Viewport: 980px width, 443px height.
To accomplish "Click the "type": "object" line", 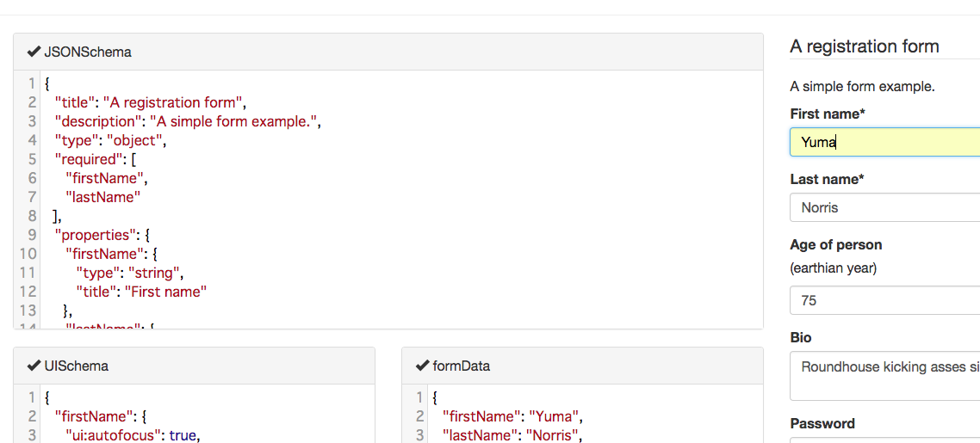I will pyautogui.click(x=110, y=140).
